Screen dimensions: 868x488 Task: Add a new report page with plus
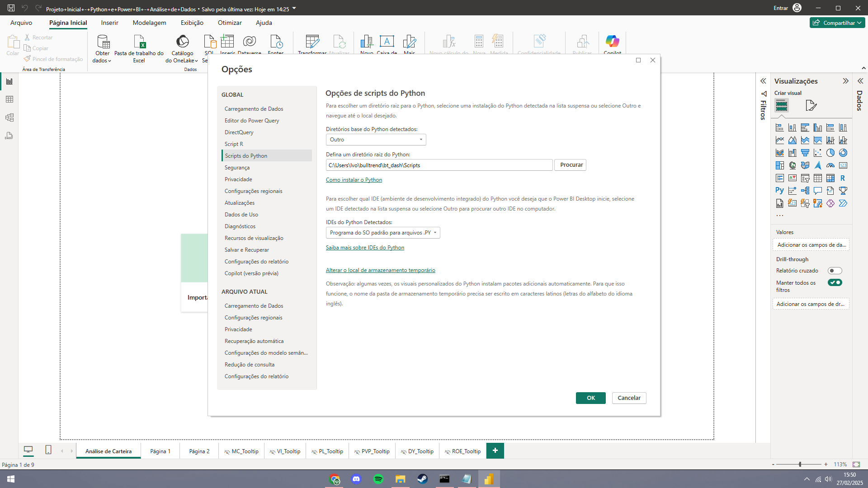click(x=495, y=450)
